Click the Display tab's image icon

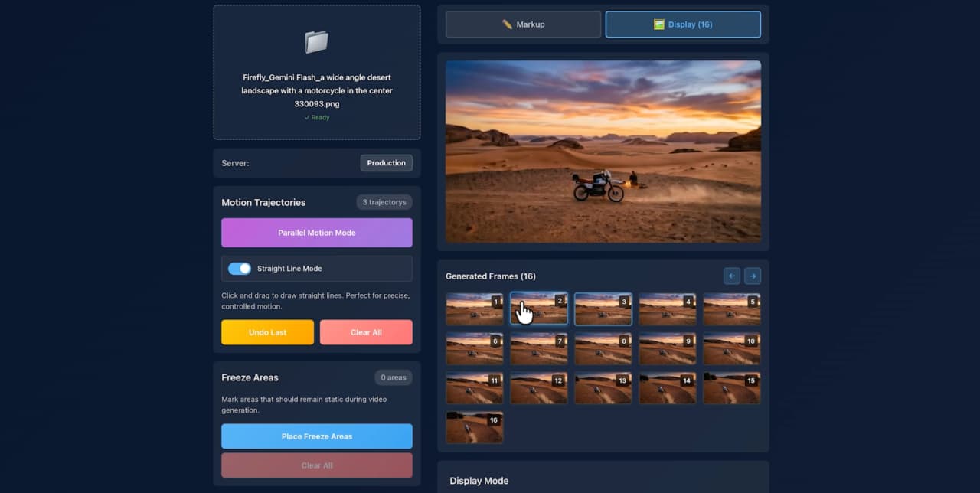click(659, 24)
